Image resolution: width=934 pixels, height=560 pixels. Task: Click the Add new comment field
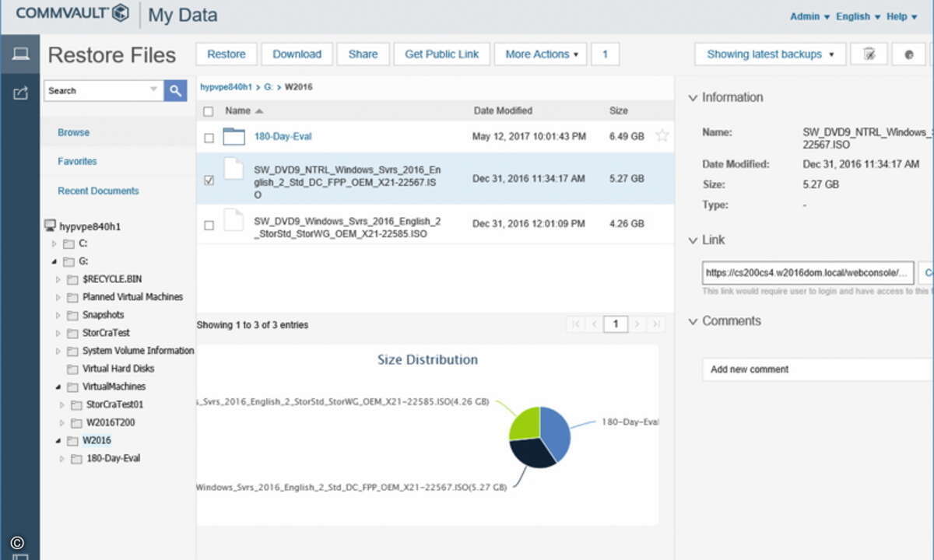pyautogui.click(x=818, y=369)
